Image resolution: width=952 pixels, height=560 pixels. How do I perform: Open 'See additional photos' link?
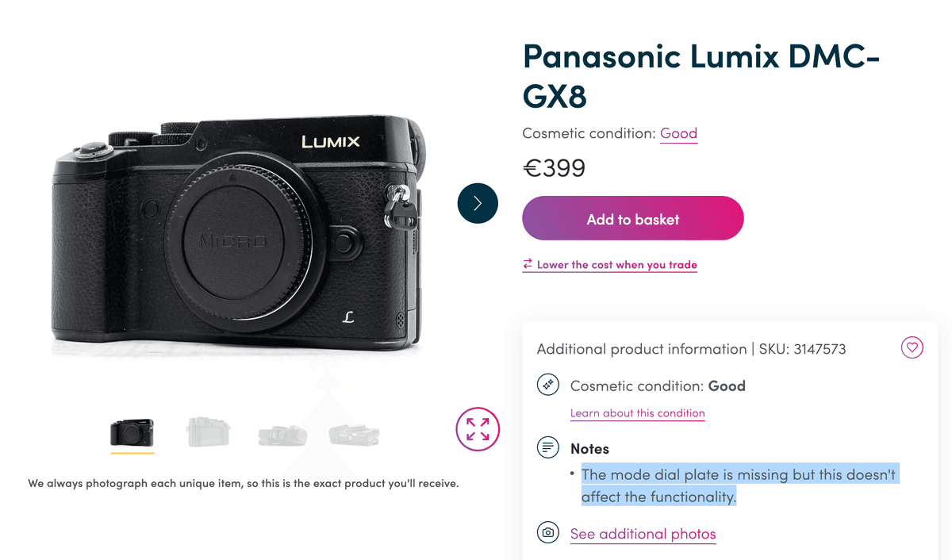pyautogui.click(x=643, y=534)
